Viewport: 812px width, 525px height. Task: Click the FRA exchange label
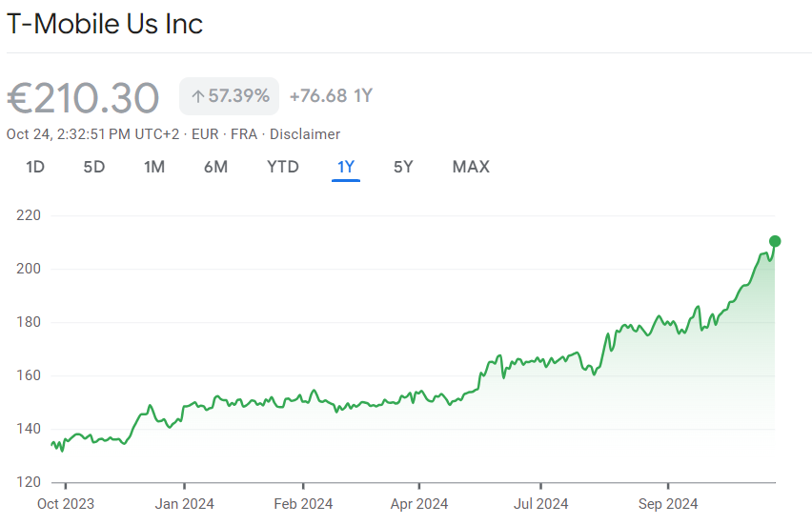[x=244, y=134]
